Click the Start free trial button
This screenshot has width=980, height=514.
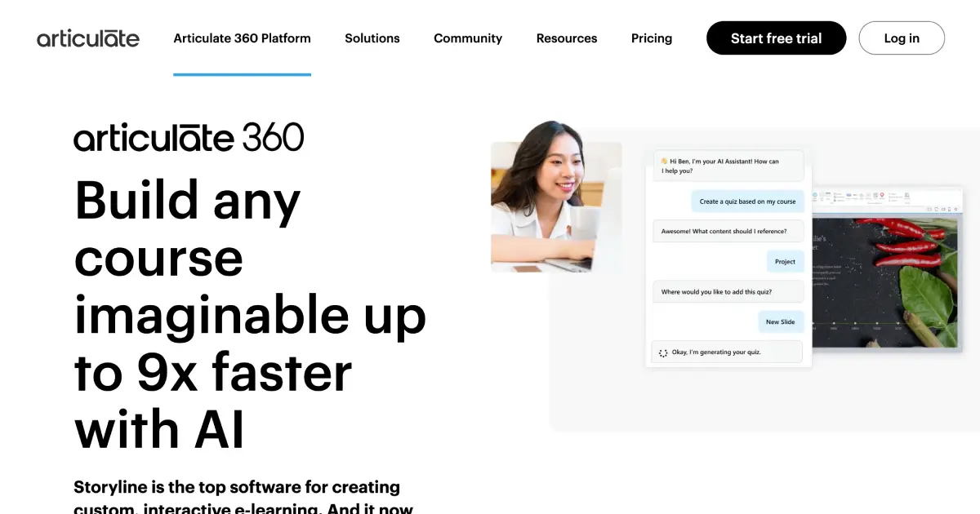tap(776, 38)
